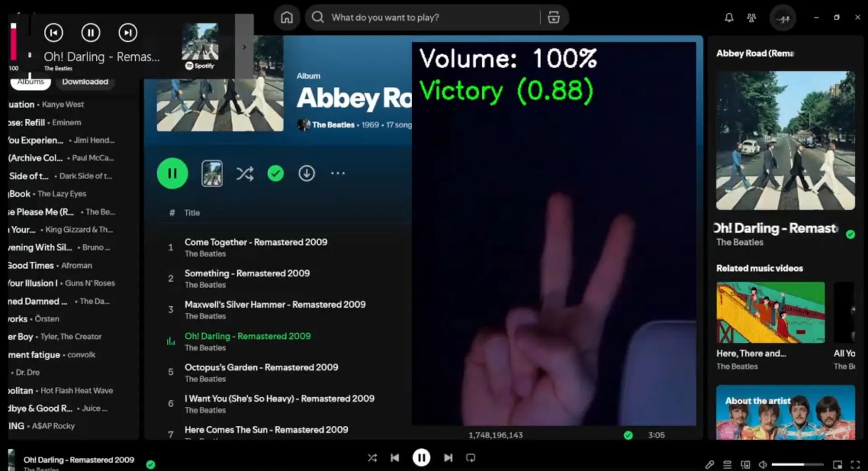868x471 pixels.
Task: Open Oh! Darling title in bottom player
Action: (x=79, y=460)
